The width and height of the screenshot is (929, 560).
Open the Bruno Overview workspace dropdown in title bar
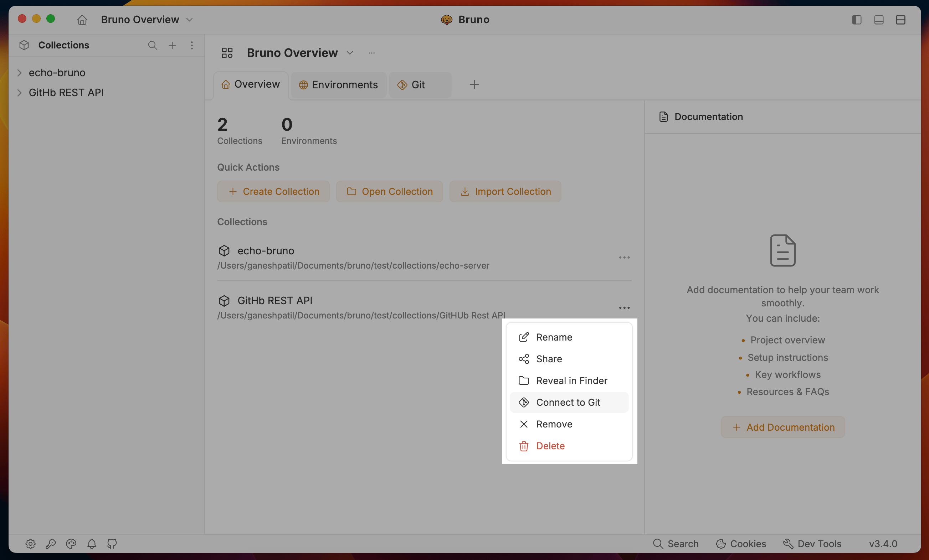coord(147,20)
